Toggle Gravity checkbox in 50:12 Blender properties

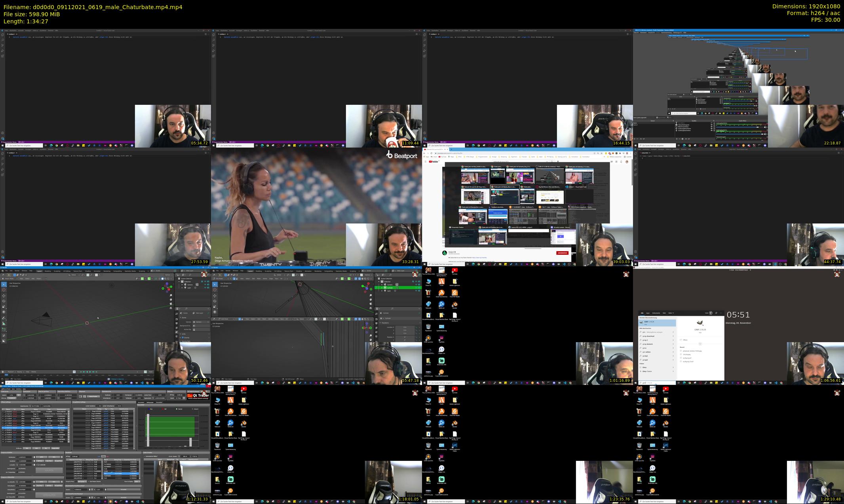click(x=182, y=337)
